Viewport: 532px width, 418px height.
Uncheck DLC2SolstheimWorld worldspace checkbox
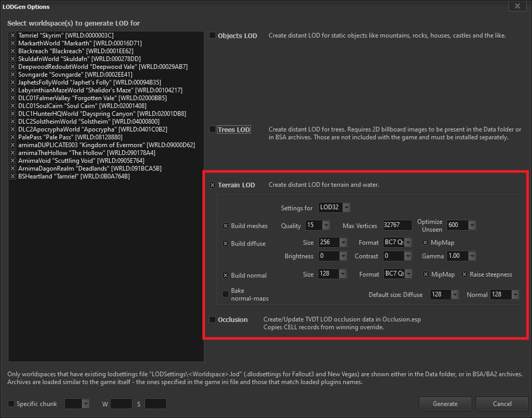[x=13, y=121]
